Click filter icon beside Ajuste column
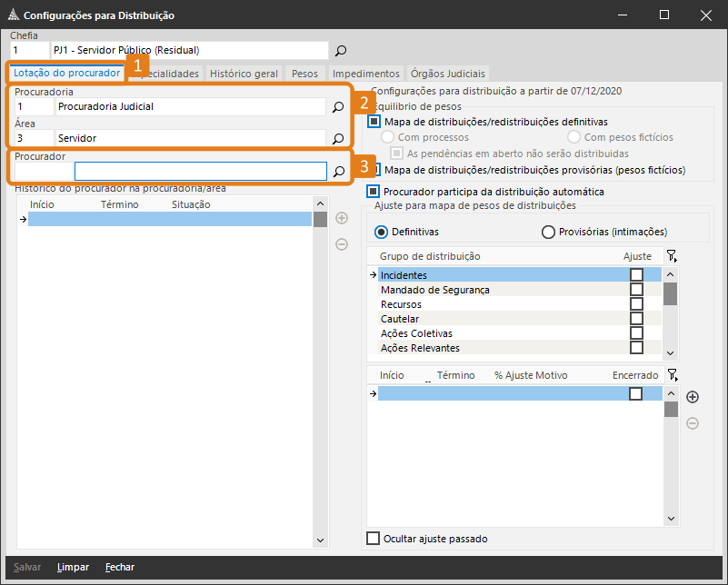The height and width of the screenshot is (585, 728). click(672, 256)
